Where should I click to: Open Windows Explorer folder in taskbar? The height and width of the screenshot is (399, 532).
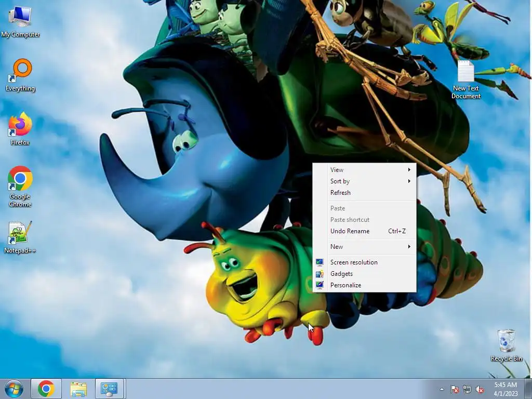pyautogui.click(x=78, y=389)
